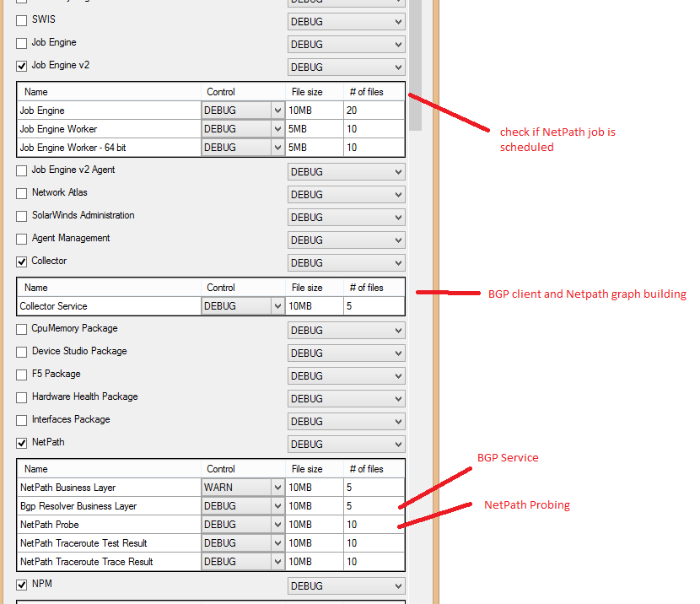Open NetPath Traceroute Test Result Control dropdown
This screenshot has width=700, height=604.
pyautogui.click(x=243, y=543)
